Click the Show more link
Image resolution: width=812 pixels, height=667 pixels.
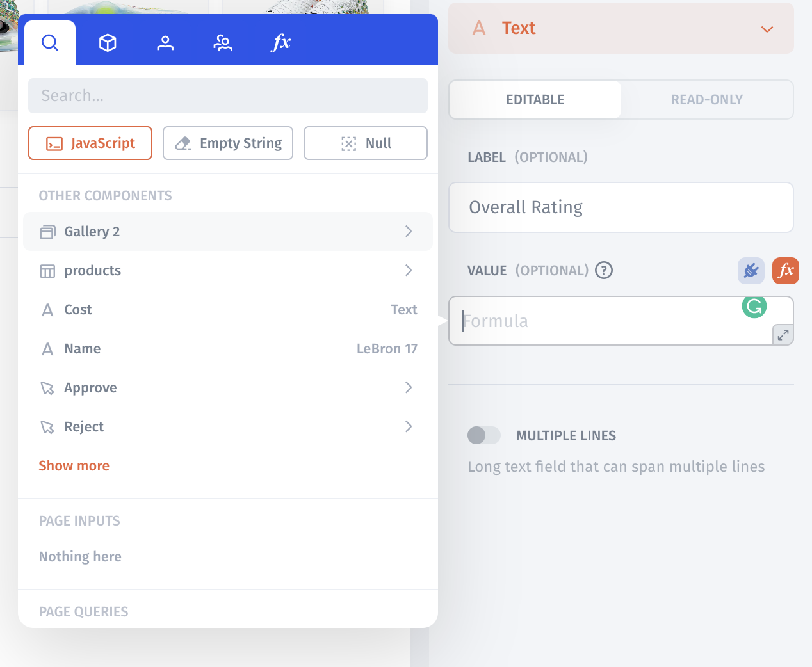point(74,466)
